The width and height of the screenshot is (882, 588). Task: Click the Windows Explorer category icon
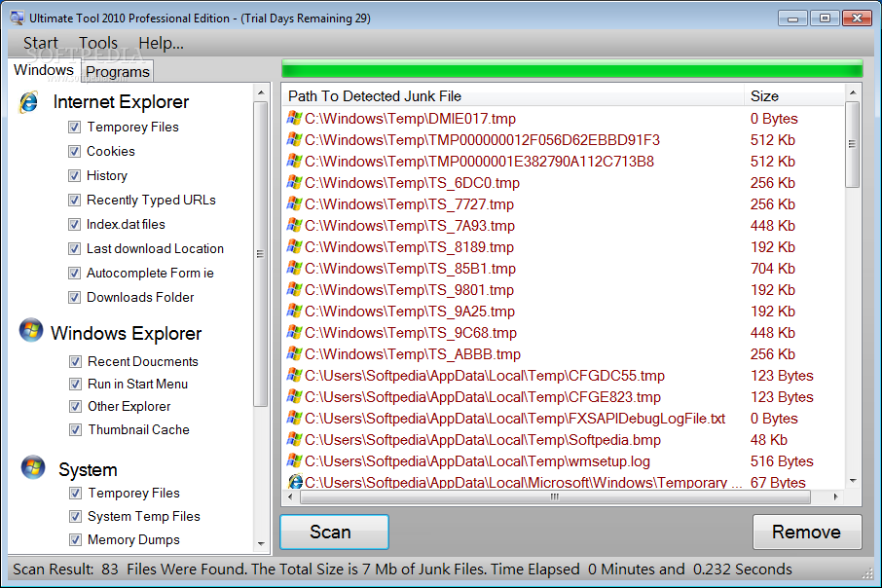pyautogui.click(x=31, y=331)
